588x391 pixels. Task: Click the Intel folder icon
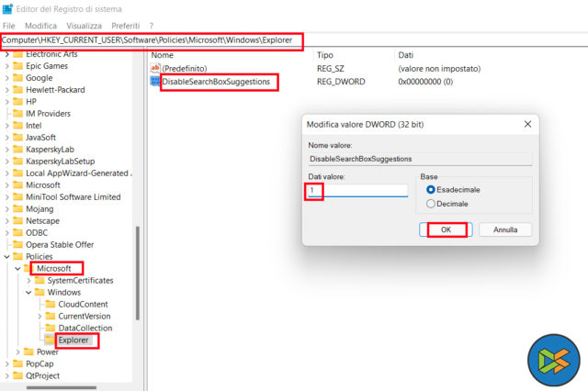(17, 126)
